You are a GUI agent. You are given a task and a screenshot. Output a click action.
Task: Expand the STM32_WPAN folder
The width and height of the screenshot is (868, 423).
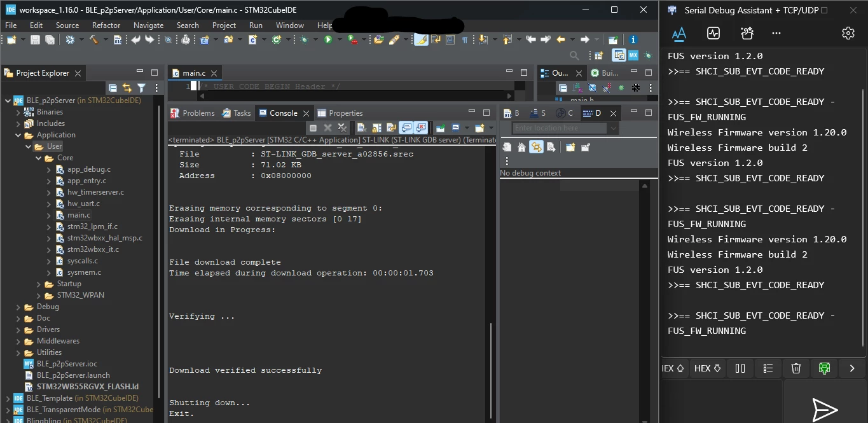coord(38,295)
